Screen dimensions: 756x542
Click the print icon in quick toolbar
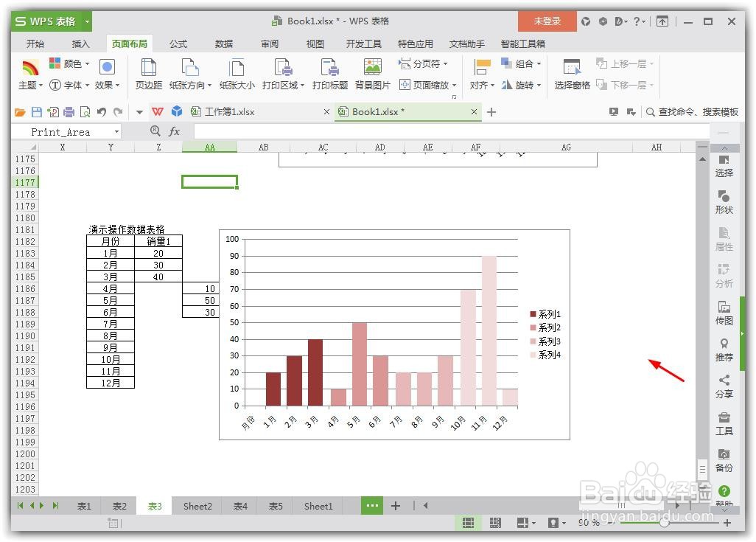[x=69, y=112]
